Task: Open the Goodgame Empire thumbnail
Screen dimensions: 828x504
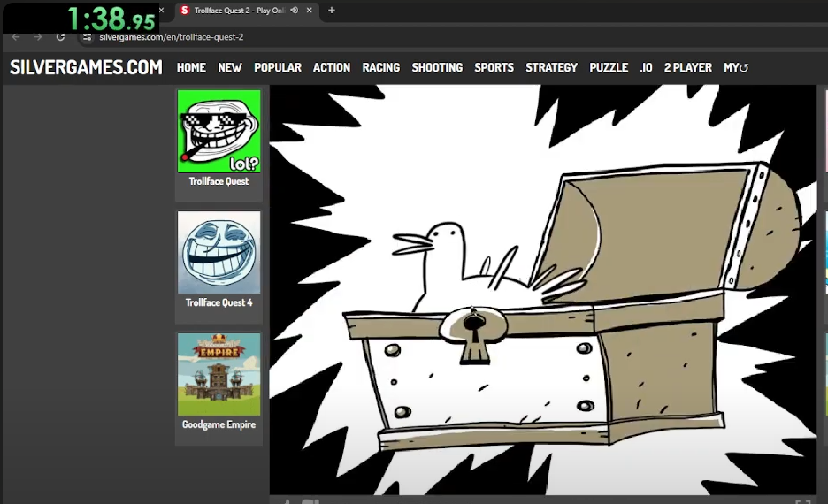Action: [x=218, y=374]
